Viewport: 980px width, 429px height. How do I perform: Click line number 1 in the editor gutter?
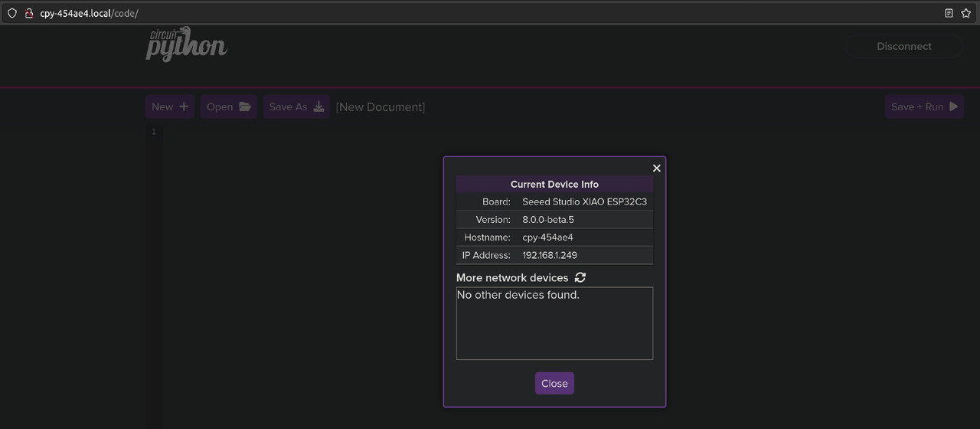point(153,132)
